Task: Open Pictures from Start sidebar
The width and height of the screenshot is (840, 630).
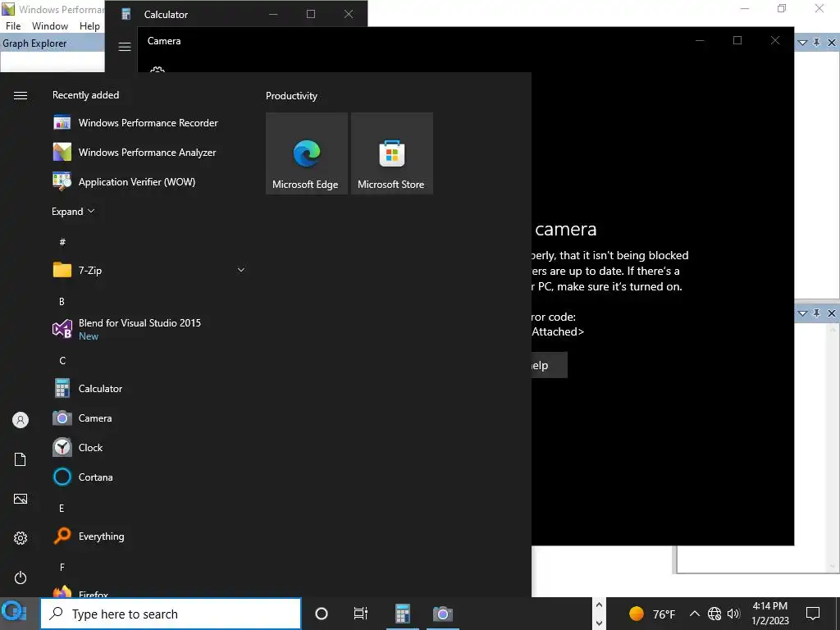Action: tap(21, 499)
